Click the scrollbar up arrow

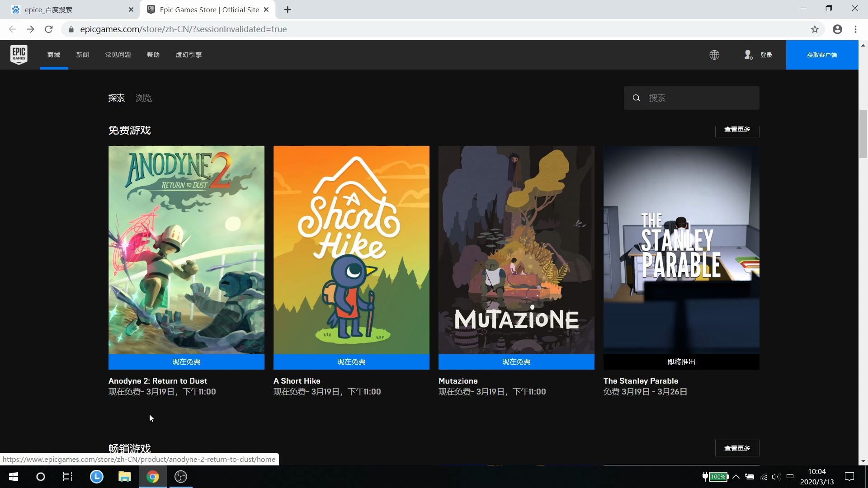tap(863, 45)
